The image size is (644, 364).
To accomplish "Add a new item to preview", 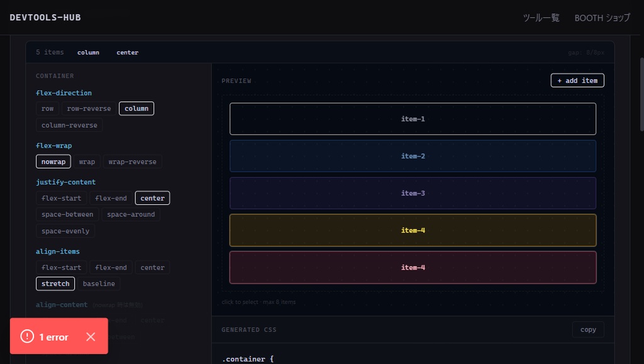I will [x=577, y=80].
